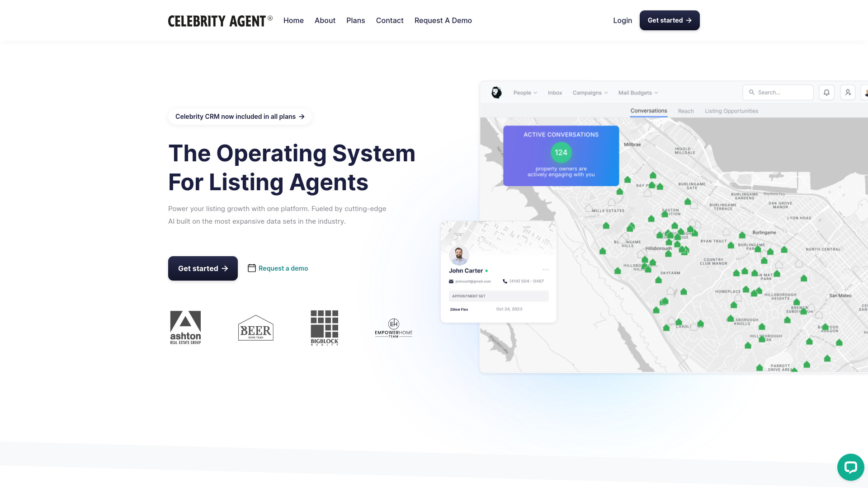Click the Zillow Flex source tag
This screenshot has width=868, height=488.
coord(459,309)
